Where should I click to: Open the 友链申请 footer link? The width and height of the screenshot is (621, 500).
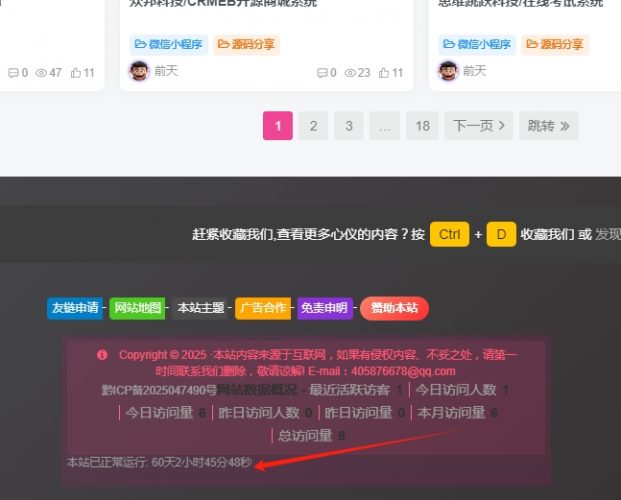coord(75,308)
